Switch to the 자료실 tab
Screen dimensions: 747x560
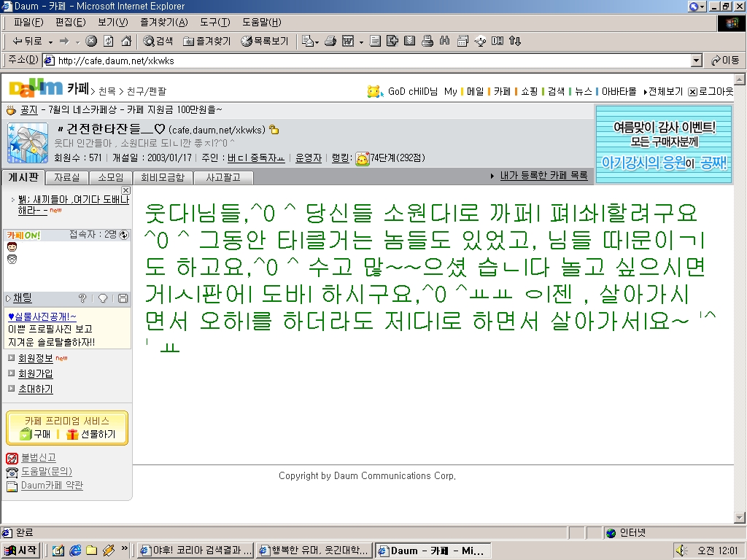point(67,177)
